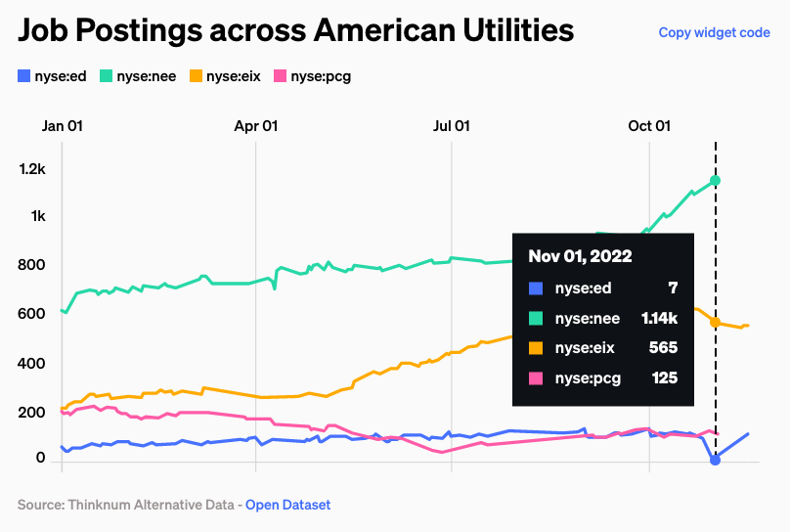Viewport: 790px width, 532px height.
Task: Click the orange nyse:eix legend swatch
Action: pos(196,76)
